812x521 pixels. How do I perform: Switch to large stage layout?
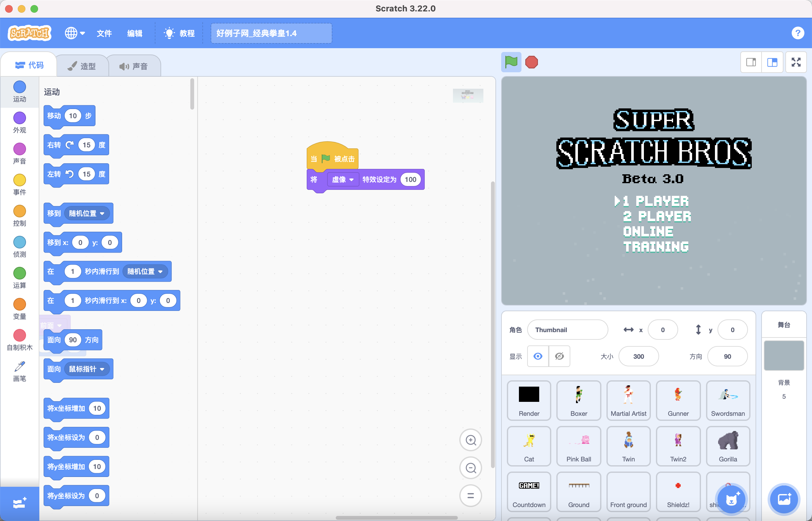(772, 62)
